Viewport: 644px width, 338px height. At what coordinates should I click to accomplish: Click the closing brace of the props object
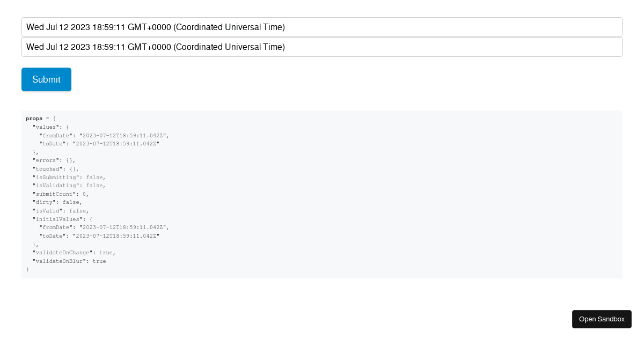[27, 269]
